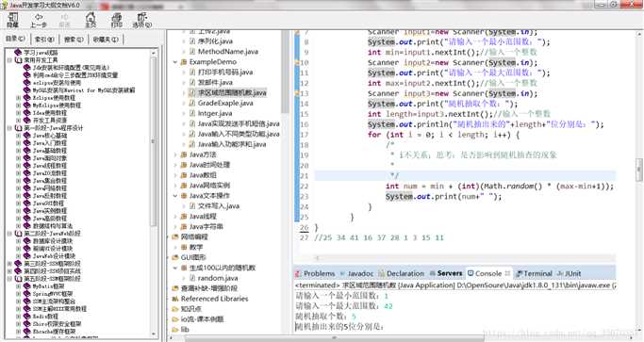The width and height of the screenshot is (644, 342).
Task: Click the 网络编程 folder icon
Action: click(175, 236)
